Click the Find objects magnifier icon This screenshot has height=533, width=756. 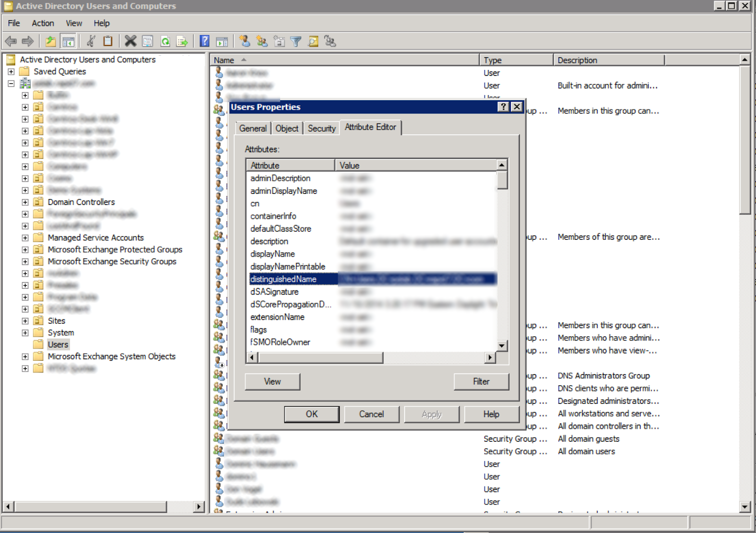[313, 42]
